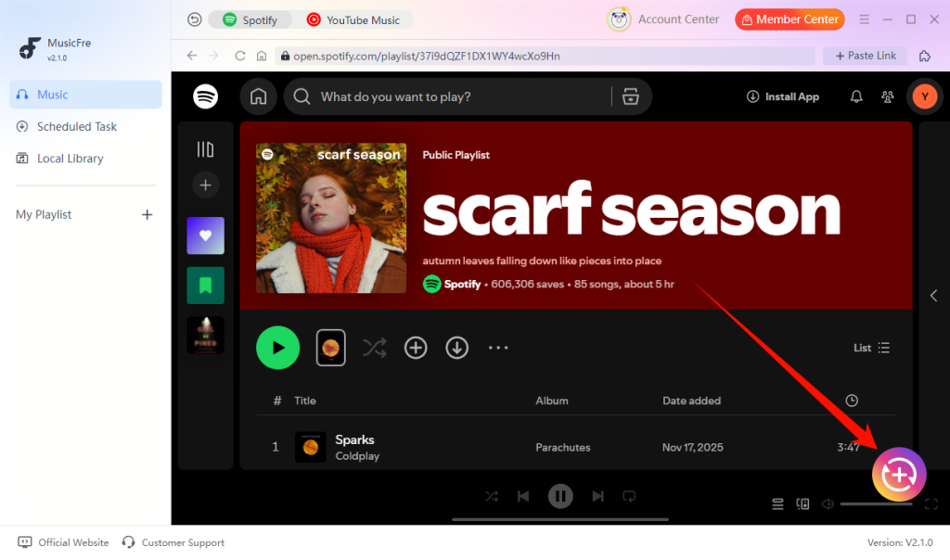Open Friend Activity icon

point(888,96)
